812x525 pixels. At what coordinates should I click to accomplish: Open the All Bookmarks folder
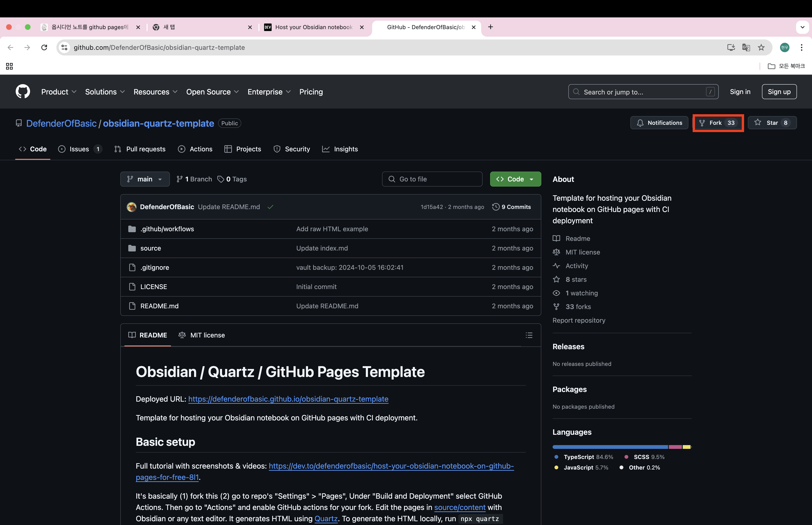click(x=786, y=66)
